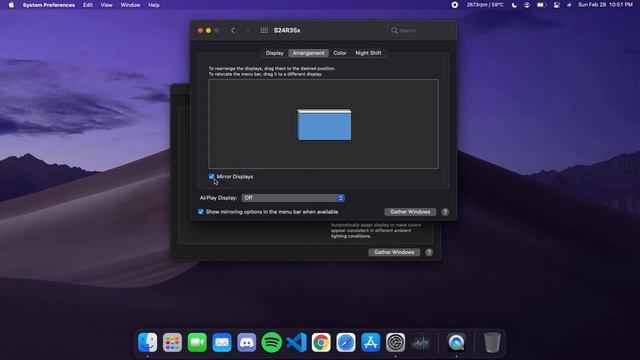Toggle the Mirror Displays checkbox

[x=211, y=176]
